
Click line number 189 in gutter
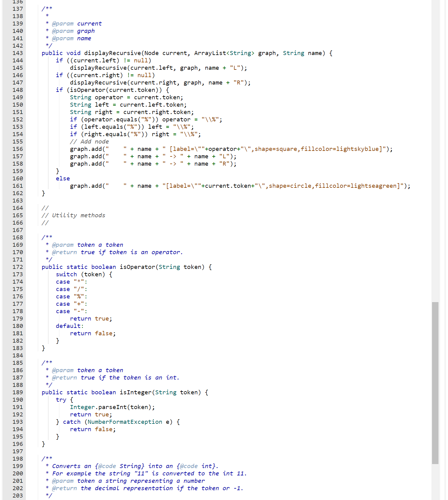[18, 392]
